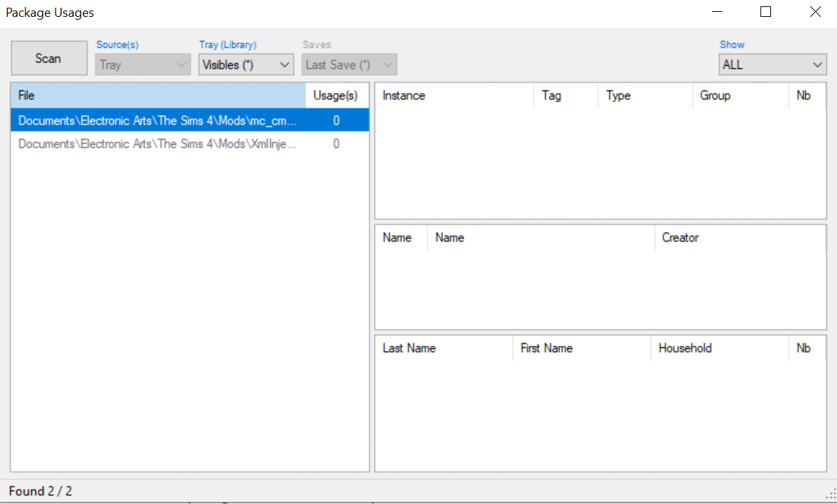Sort by the Usage(s) column header
Image resolution: width=837 pixels, height=504 pixels.
tap(336, 95)
